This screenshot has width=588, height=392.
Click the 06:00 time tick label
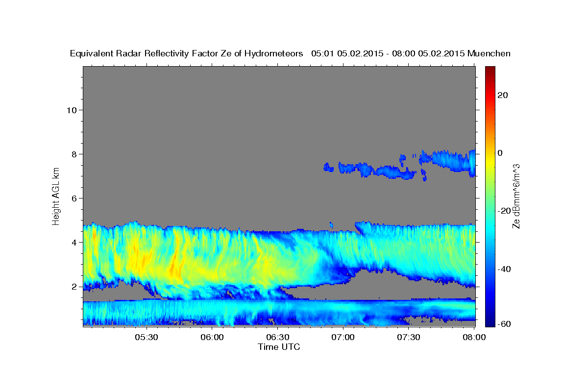coord(212,338)
